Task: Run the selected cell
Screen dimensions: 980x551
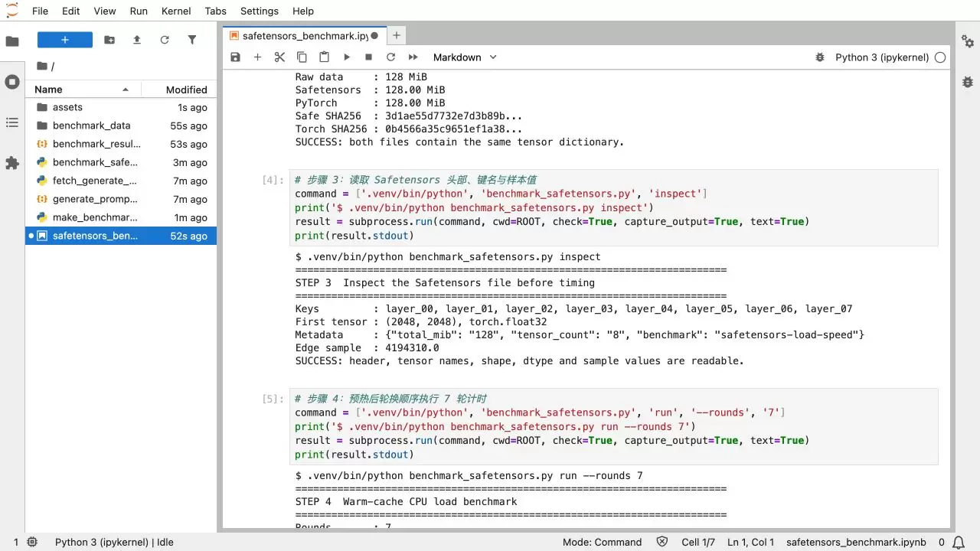Action: tap(346, 57)
